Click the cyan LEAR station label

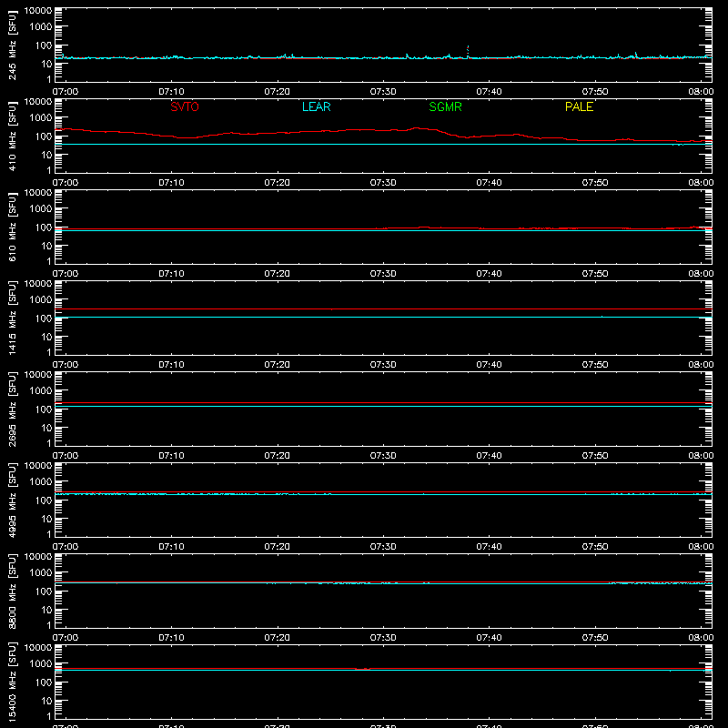[x=316, y=106]
